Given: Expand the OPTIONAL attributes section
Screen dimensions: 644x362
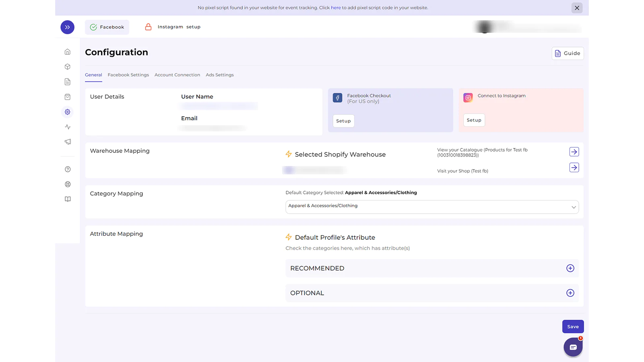Looking at the screenshot, I should click(x=570, y=293).
